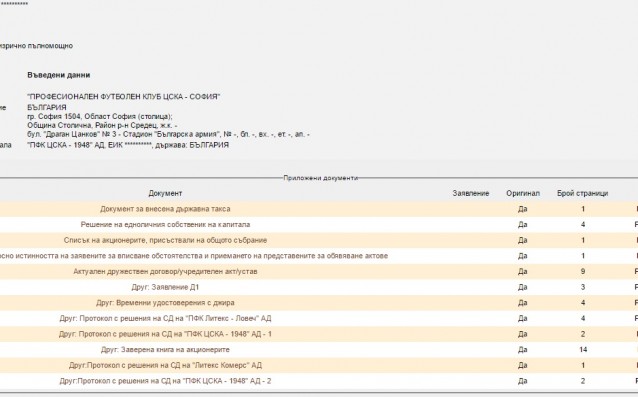Click "Да" in the Заявление Д1 row

pyautogui.click(x=523, y=287)
